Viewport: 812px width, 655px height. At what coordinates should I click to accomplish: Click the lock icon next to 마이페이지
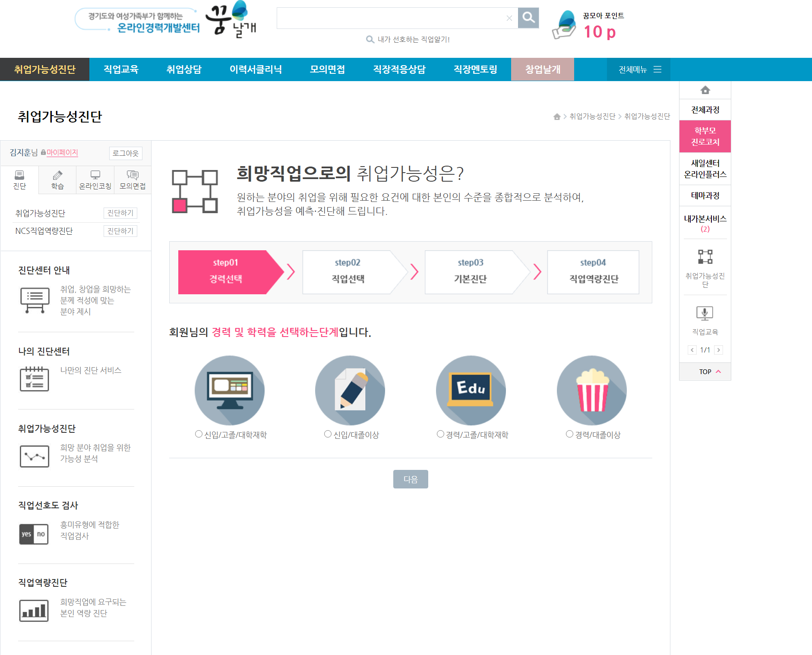[43, 152]
